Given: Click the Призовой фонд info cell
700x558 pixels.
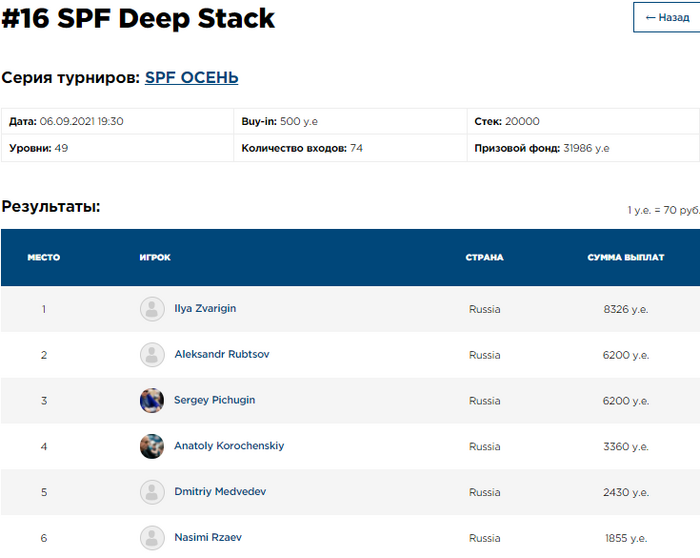Looking at the screenshot, I should click(x=583, y=148).
